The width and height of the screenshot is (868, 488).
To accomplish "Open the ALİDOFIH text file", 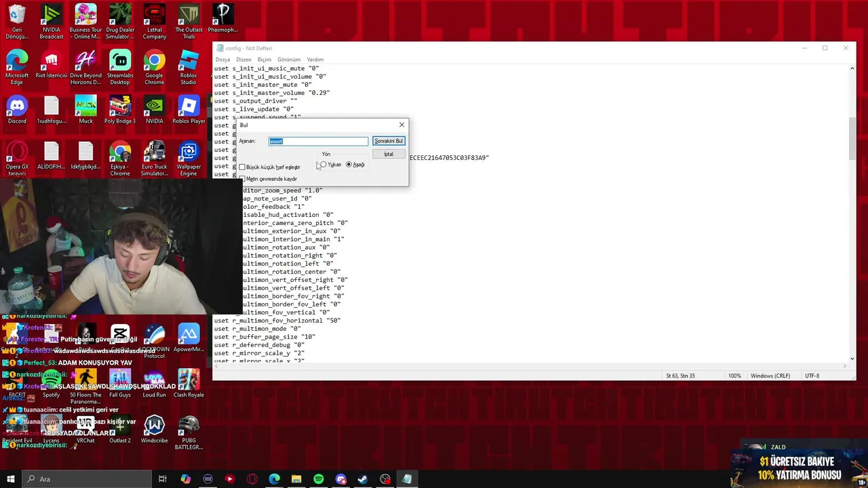I will coord(52,155).
